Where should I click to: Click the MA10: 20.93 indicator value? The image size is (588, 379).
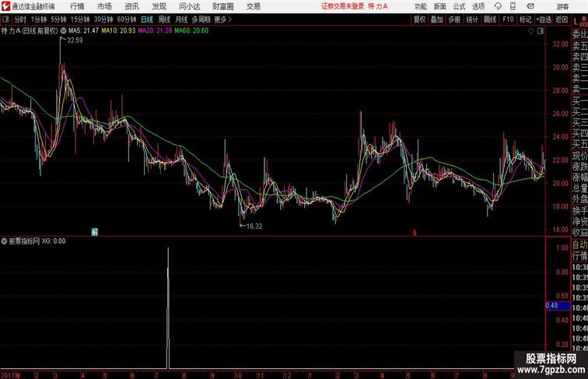click(x=118, y=31)
